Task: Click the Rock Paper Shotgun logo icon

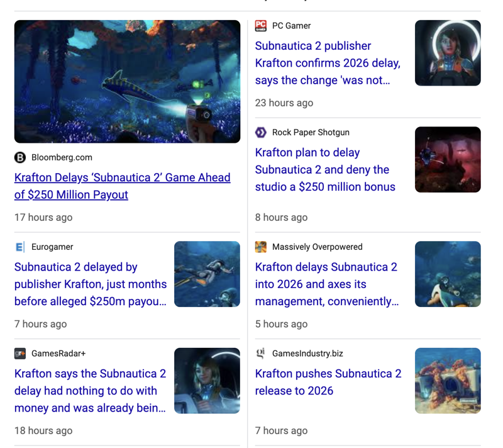Action: (x=261, y=132)
